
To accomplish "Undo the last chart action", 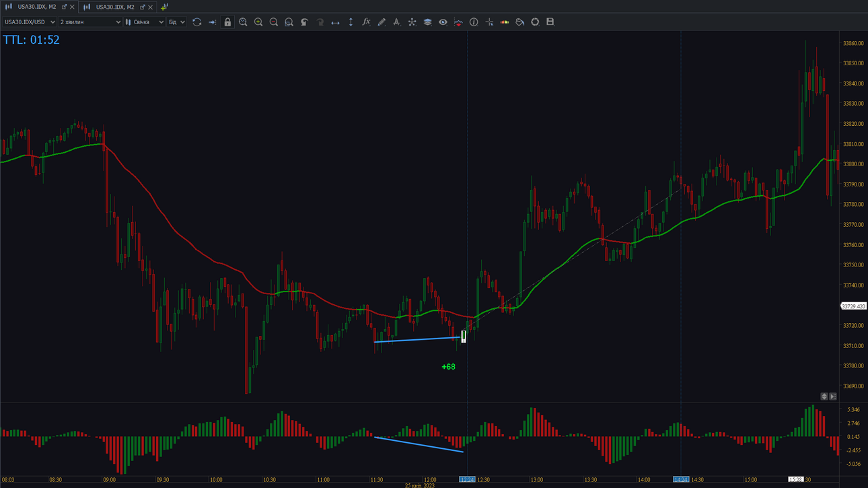I will (x=304, y=22).
